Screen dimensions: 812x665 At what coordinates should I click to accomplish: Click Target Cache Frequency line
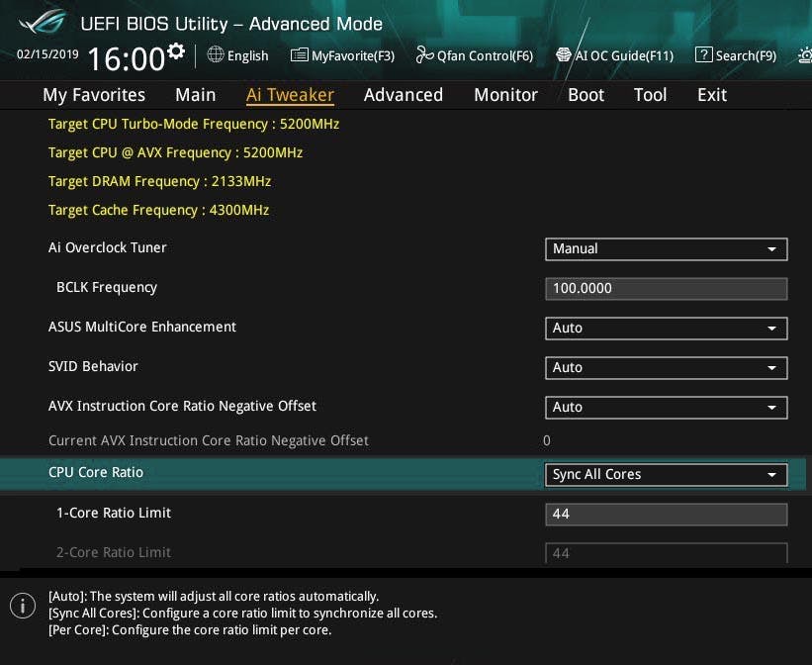pyautogui.click(x=158, y=210)
